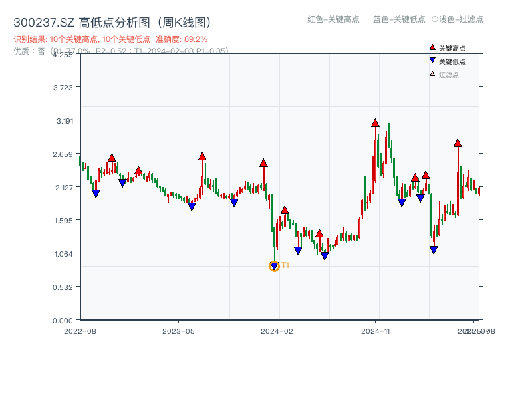Click the red triangle peak near chart start

pyautogui.click(x=111, y=156)
